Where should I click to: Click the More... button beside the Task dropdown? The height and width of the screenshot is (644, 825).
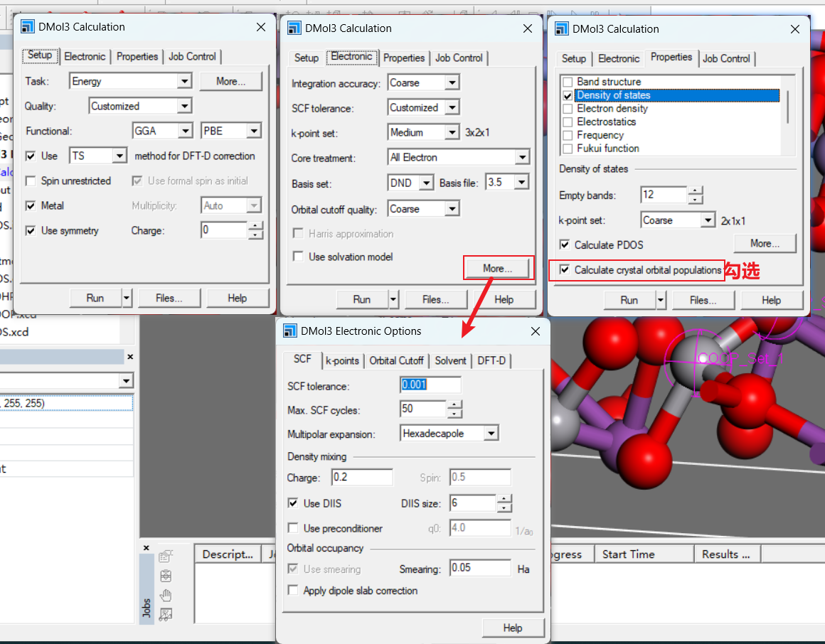(x=231, y=82)
